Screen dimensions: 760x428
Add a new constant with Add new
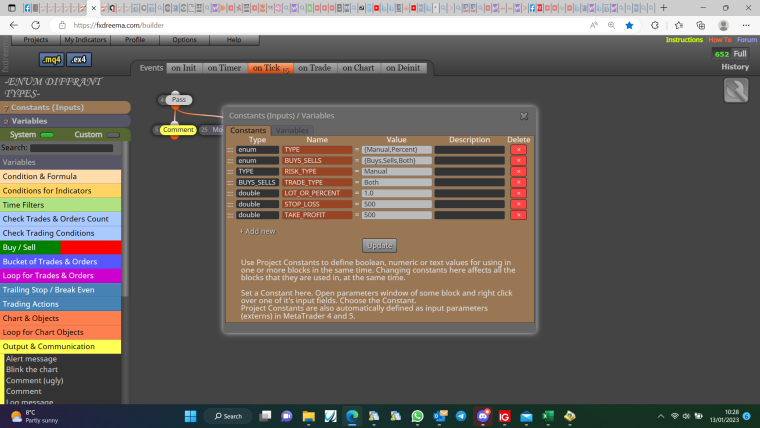click(257, 232)
